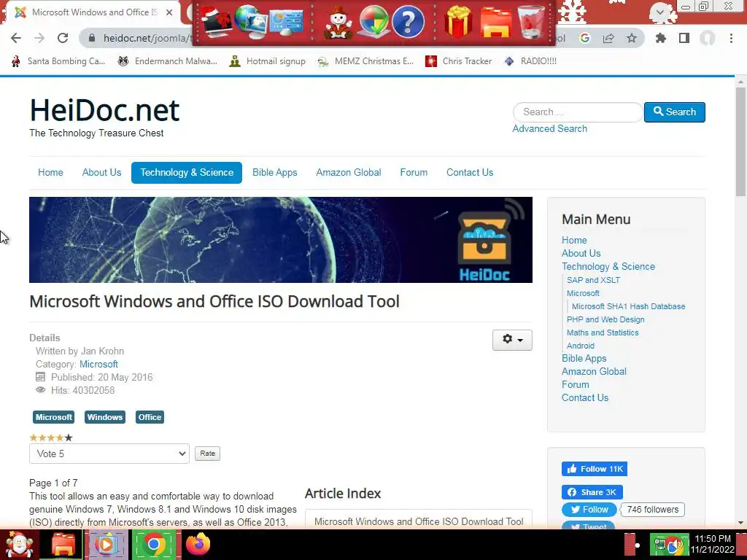Select Contact Us in the top navigation

click(470, 172)
